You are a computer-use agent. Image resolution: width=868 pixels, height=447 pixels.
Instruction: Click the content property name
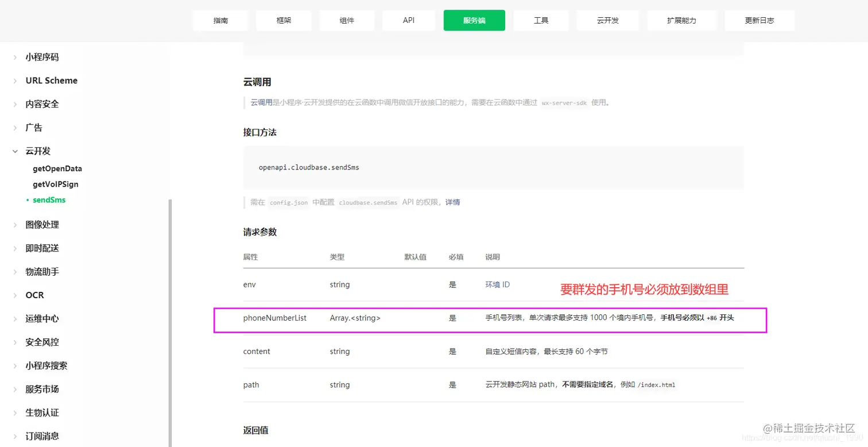point(257,352)
